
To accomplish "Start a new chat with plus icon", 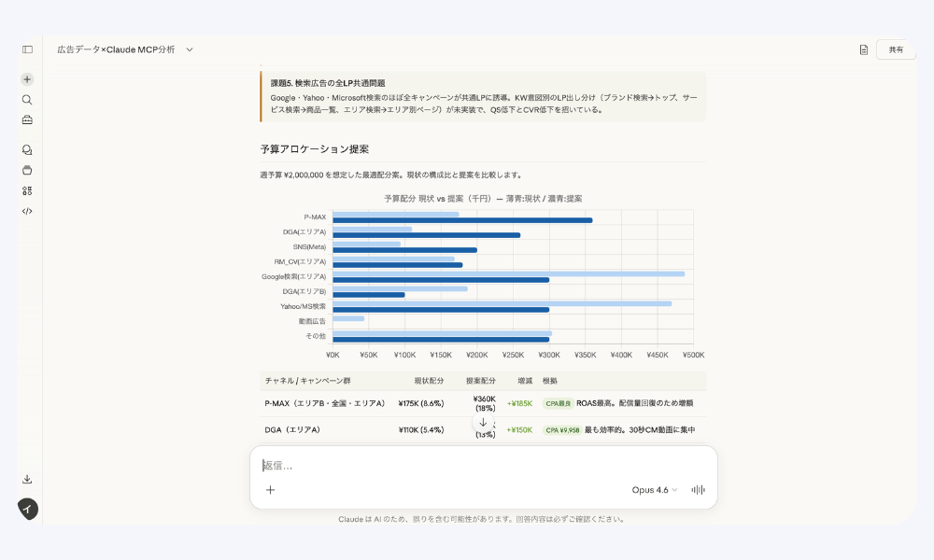I will [27, 79].
